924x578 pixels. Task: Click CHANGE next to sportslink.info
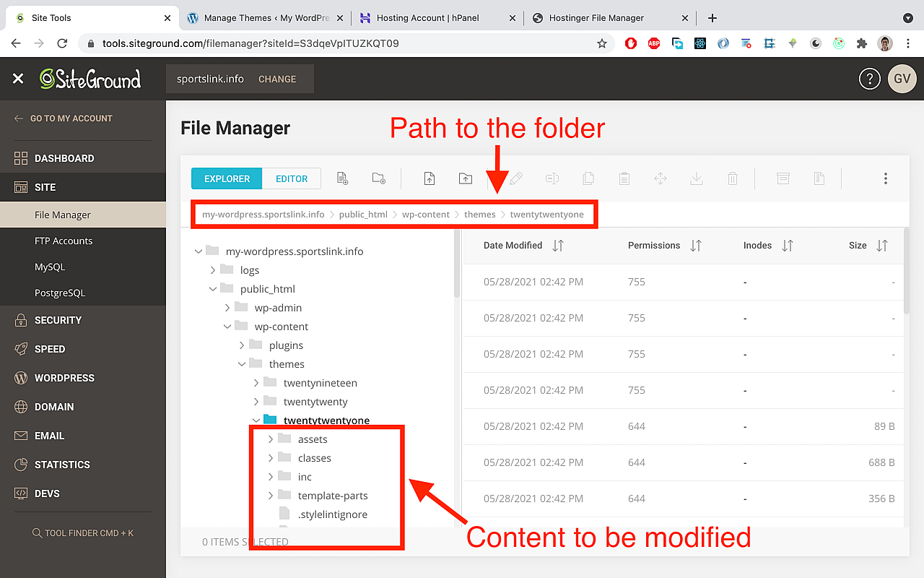(277, 79)
